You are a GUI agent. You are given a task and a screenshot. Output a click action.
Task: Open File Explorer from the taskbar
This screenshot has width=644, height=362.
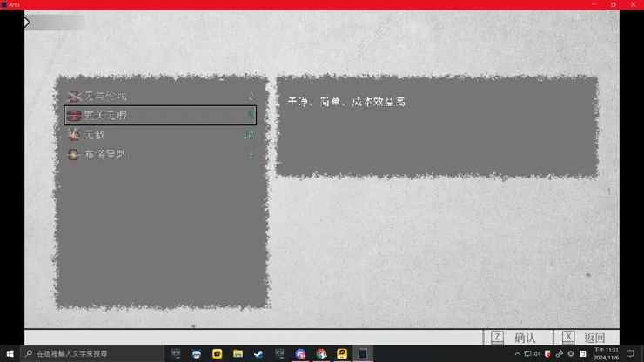(x=238, y=354)
